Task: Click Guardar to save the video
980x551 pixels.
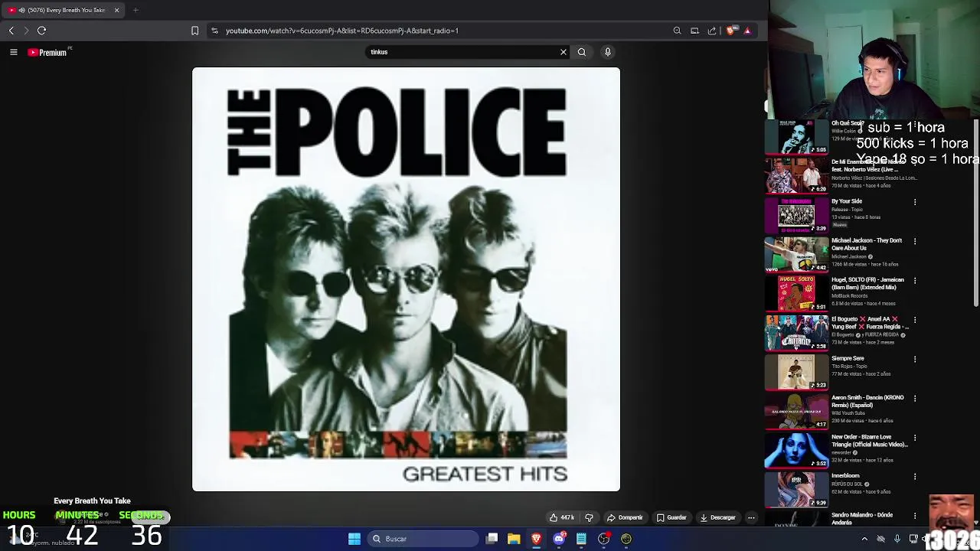Action: click(x=672, y=518)
